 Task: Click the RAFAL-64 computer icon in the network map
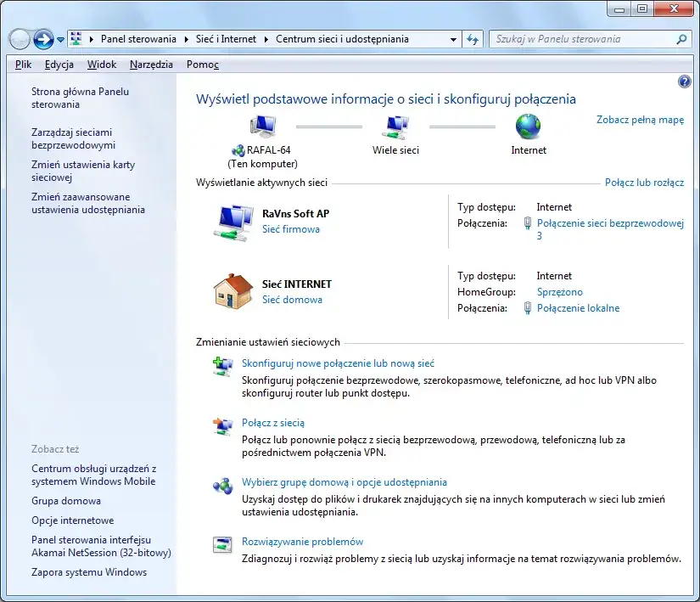point(263,127)
